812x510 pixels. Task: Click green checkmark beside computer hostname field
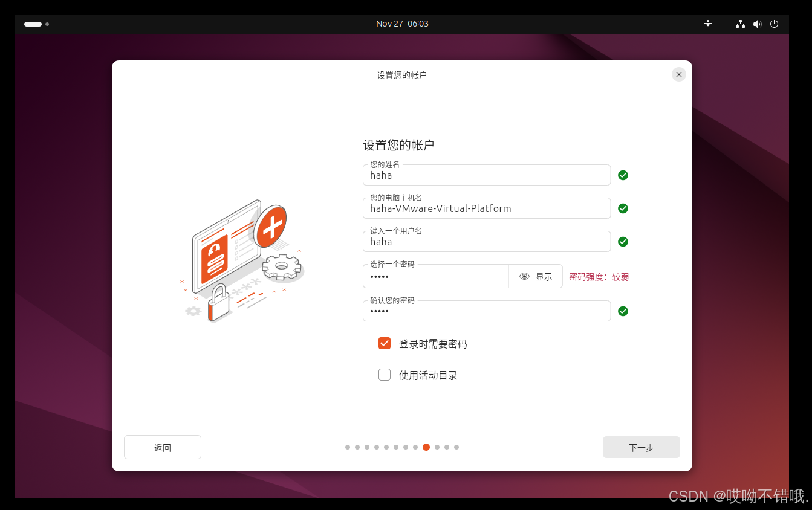[623, 208]
